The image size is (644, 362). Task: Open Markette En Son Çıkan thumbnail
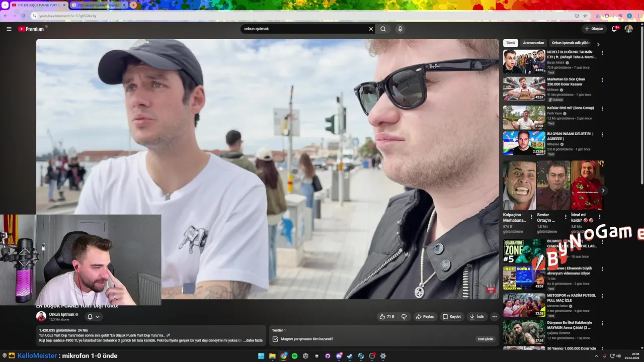click(524, 88)
